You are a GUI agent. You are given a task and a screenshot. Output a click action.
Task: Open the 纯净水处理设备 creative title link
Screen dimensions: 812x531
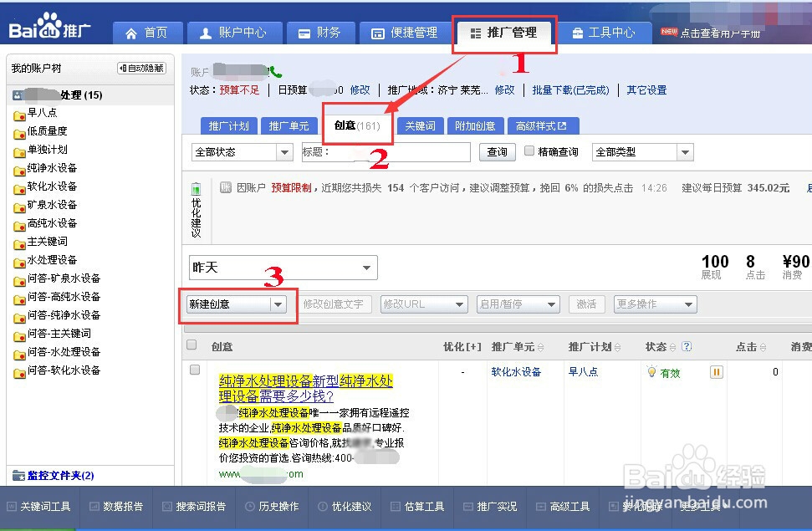click(305, 389)
